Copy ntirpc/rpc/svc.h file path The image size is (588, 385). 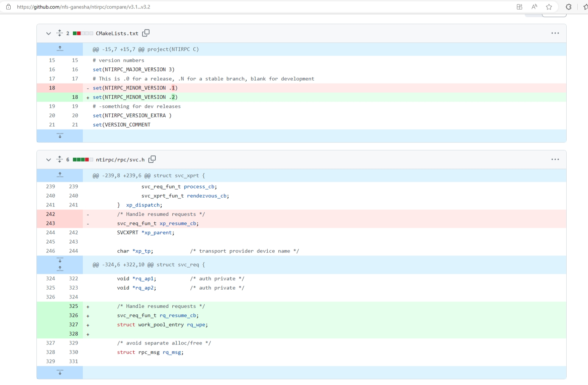(x=152, y=159)
